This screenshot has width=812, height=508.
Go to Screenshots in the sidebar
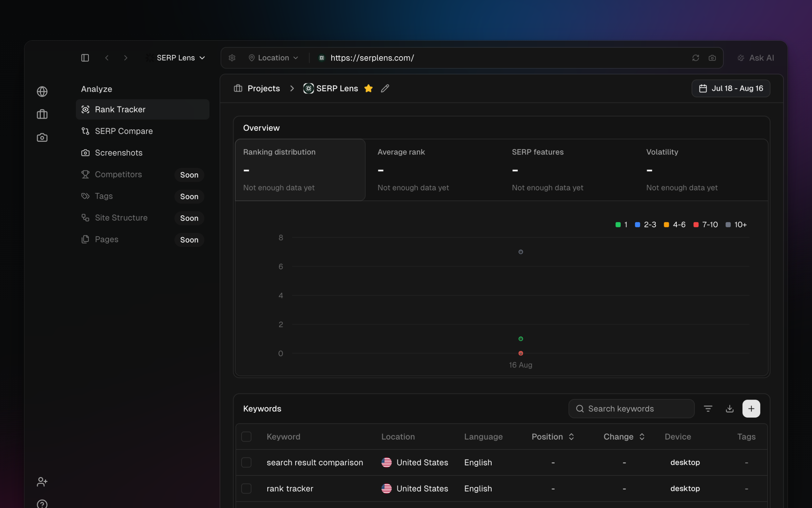142,153
